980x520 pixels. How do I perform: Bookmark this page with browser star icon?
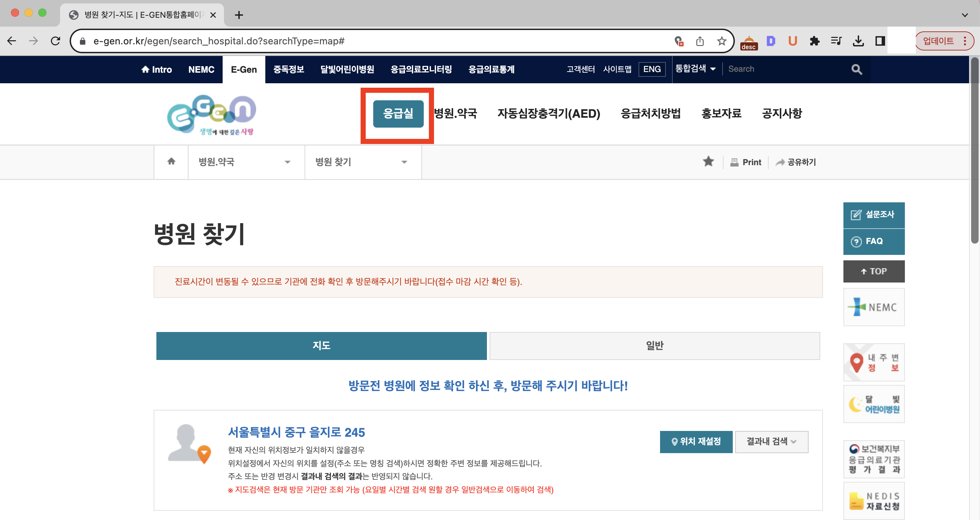point(721,41)
